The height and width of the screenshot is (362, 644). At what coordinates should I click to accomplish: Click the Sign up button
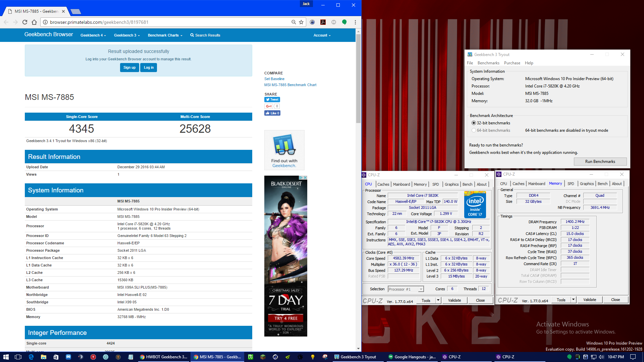pyautogui.click(x=129, y=67)
